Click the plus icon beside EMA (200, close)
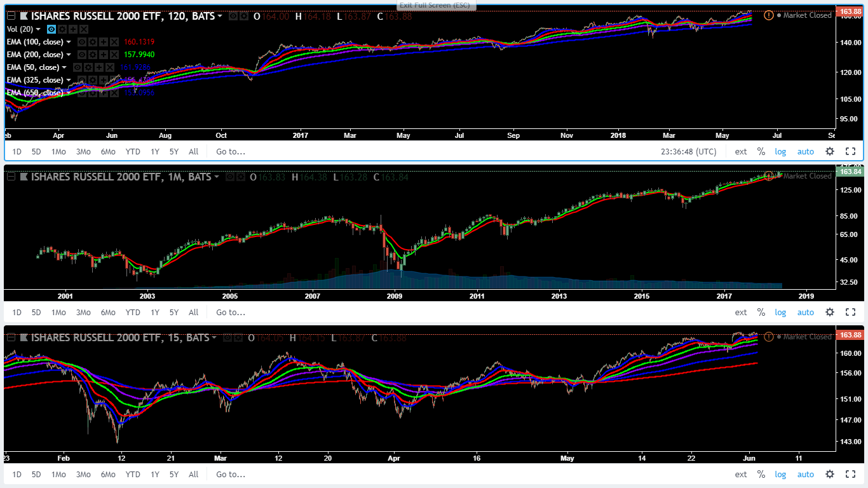This screenshot has width=868, height=488. (x=103, y=55)
